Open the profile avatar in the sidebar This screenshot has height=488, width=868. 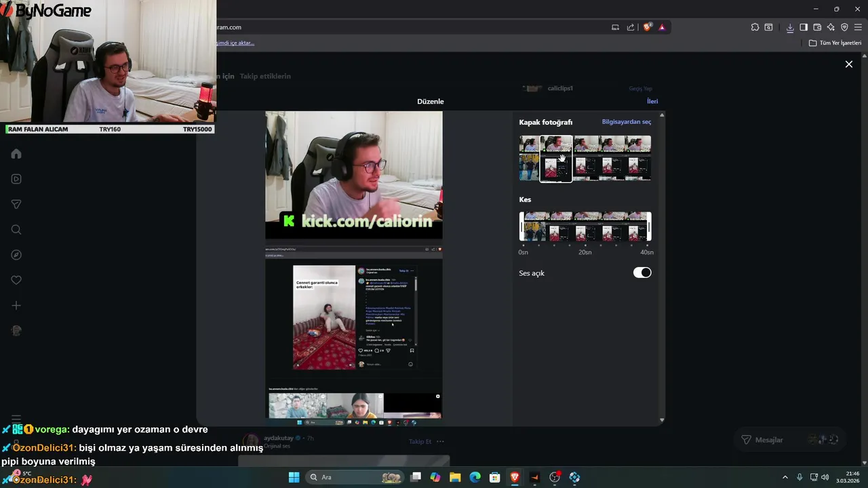click(x=16, y=331)
